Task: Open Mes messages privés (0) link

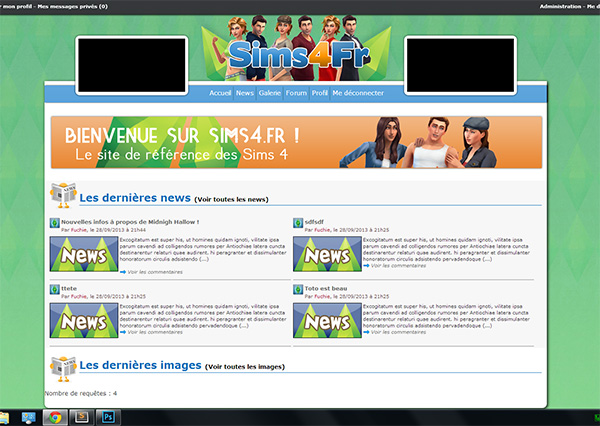Action: (73, 7)
